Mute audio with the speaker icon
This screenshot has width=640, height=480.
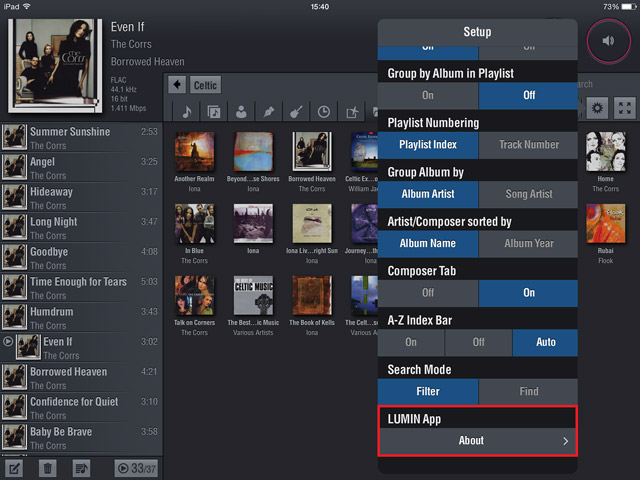(608, 41)
